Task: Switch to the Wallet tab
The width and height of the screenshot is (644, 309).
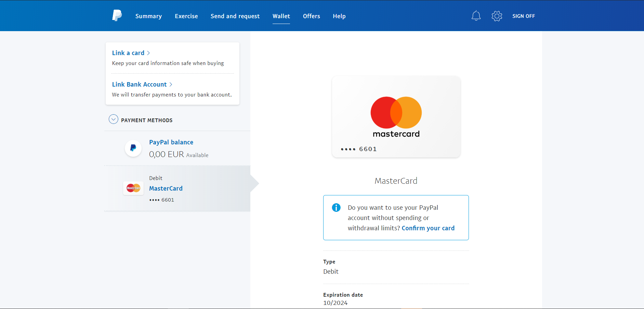Action: [281, 16]
